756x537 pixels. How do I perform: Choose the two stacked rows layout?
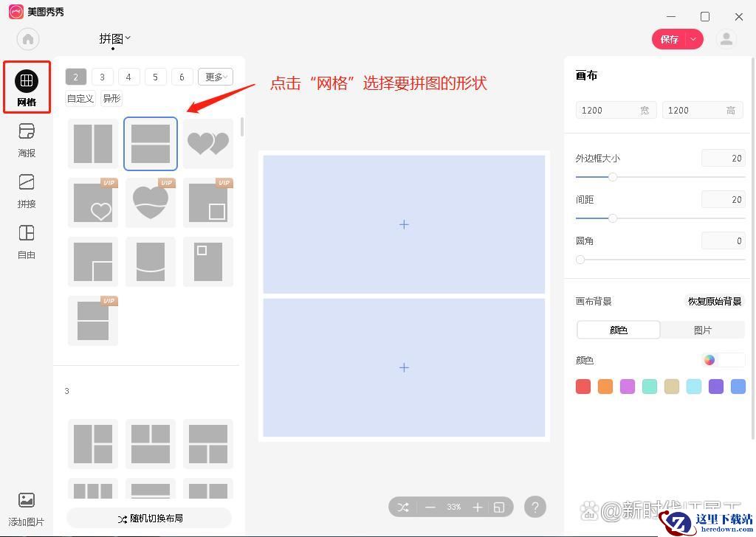pyautogui.click(x=151, y=144)
